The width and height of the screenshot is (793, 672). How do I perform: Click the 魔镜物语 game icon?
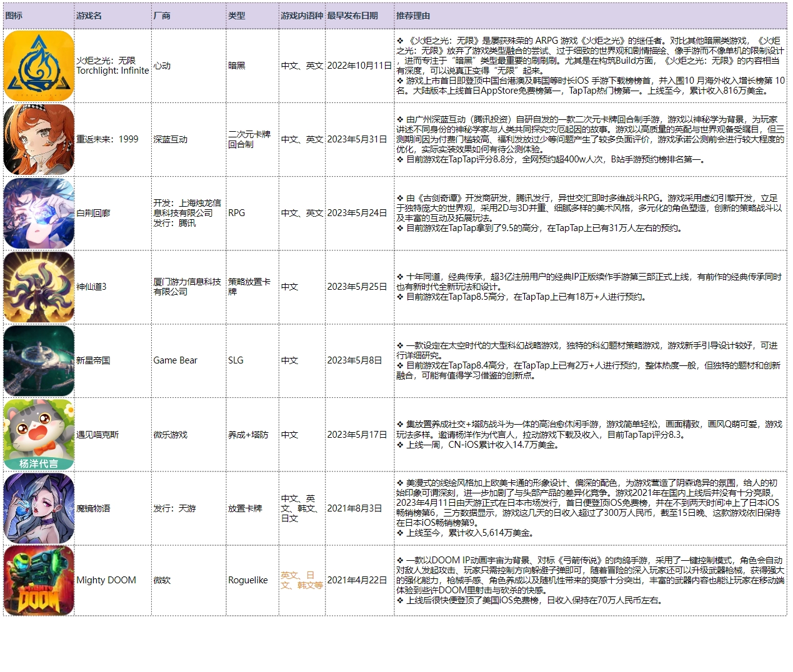[x=39, y=508]
